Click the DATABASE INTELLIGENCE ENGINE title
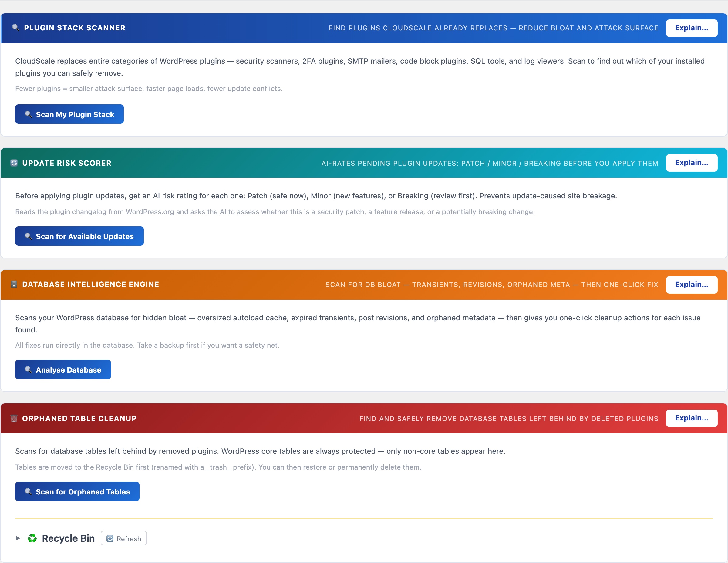The image size is (728, 563). 91,284
